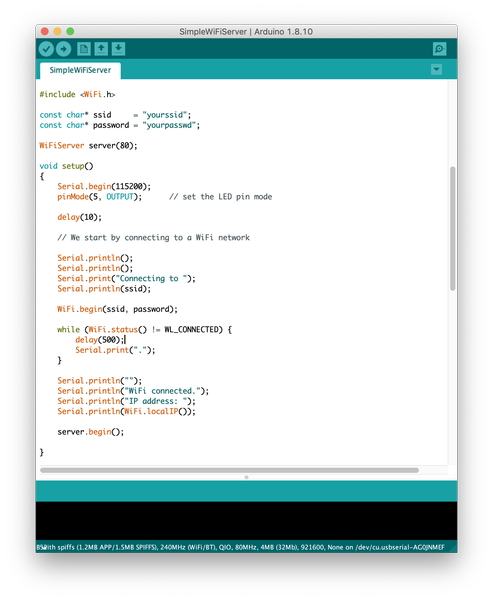Screen dimensions: 493x600
Task: Open a sketch with up-arrow icon
Action: pyautogui.click(x=101, y=49)
